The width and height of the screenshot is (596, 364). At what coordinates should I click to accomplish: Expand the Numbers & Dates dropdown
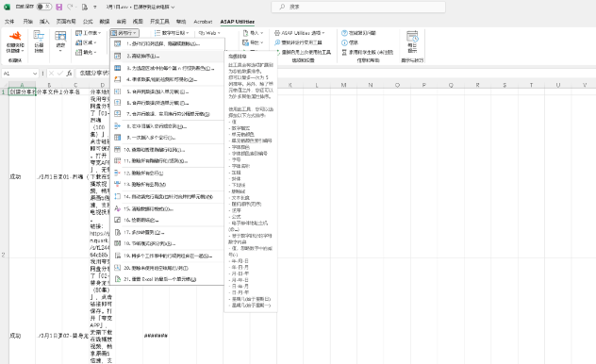coord(172,33)
